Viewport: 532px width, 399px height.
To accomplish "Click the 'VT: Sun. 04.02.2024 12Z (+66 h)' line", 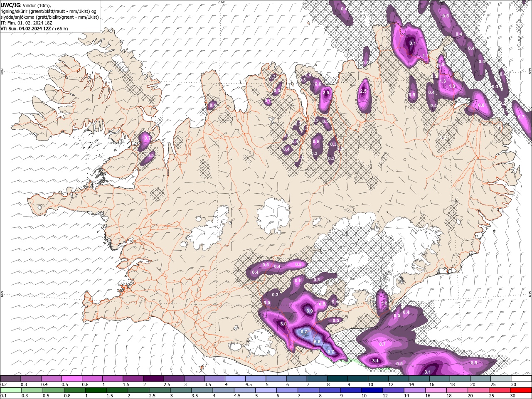I will tap(34, 29).
